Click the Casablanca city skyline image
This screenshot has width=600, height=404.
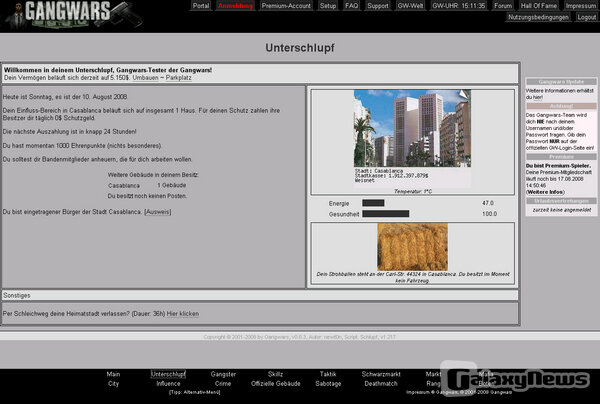pos(412,128)
